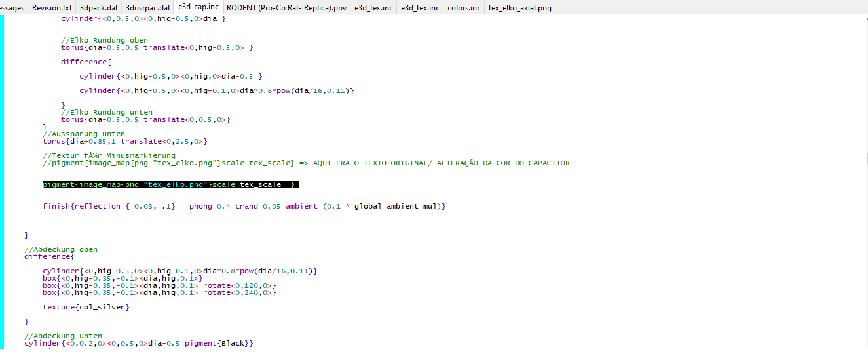The width and height of the screenshot is (868, 358).
Task: Open the Revision.txt tab
Action: (52, 8)
